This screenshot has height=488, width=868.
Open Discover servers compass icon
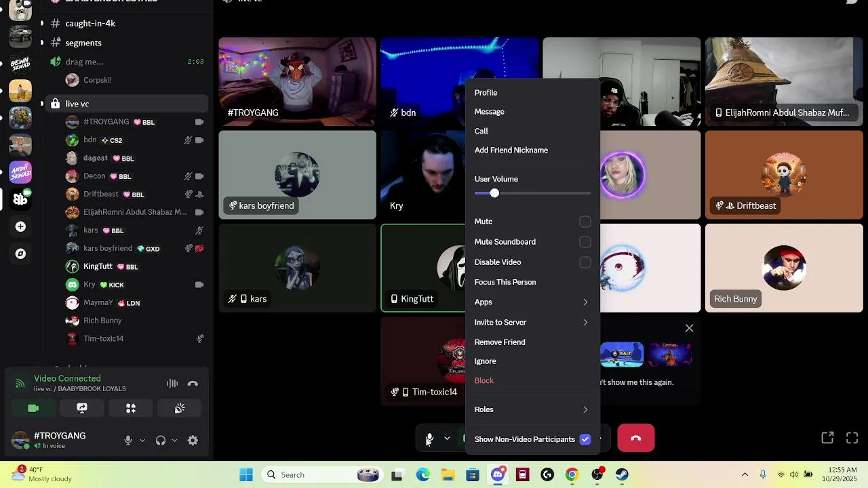pyautogui.click(x=20, y=253)
